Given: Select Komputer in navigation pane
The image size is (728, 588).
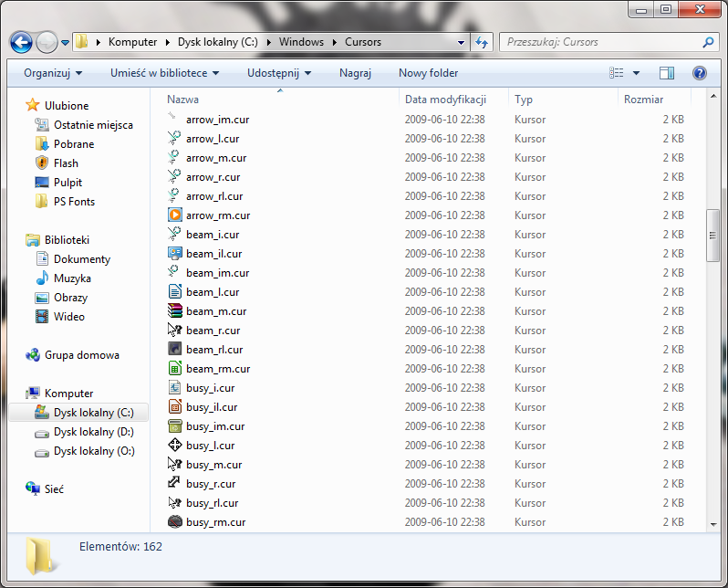Looking at the screenshot, I should pos(60,394).
